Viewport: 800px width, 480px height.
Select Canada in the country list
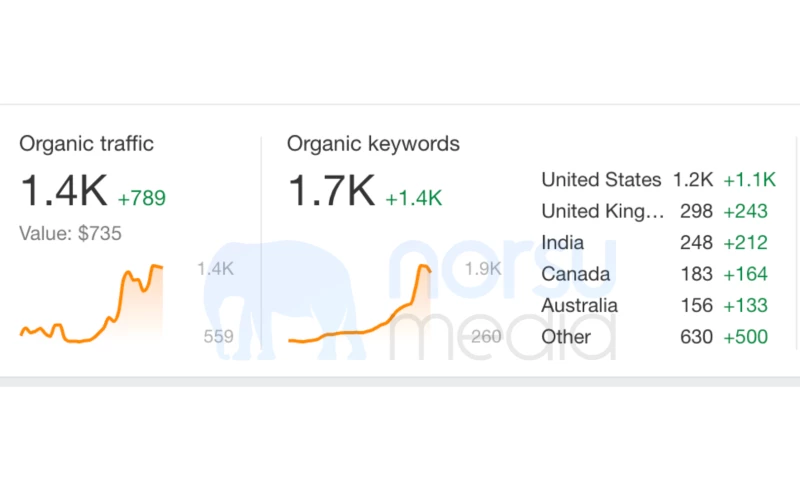pyautogui.click(x=575, y=274)
